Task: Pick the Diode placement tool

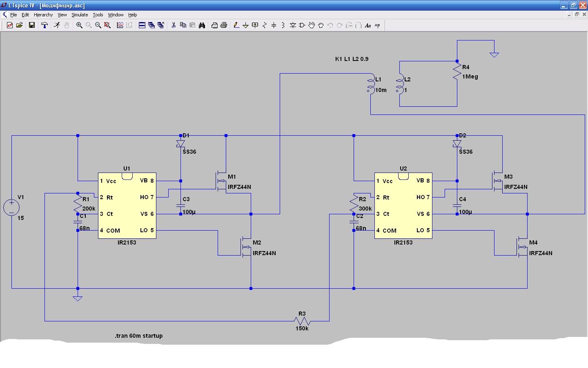Action: tap(293, 25)
